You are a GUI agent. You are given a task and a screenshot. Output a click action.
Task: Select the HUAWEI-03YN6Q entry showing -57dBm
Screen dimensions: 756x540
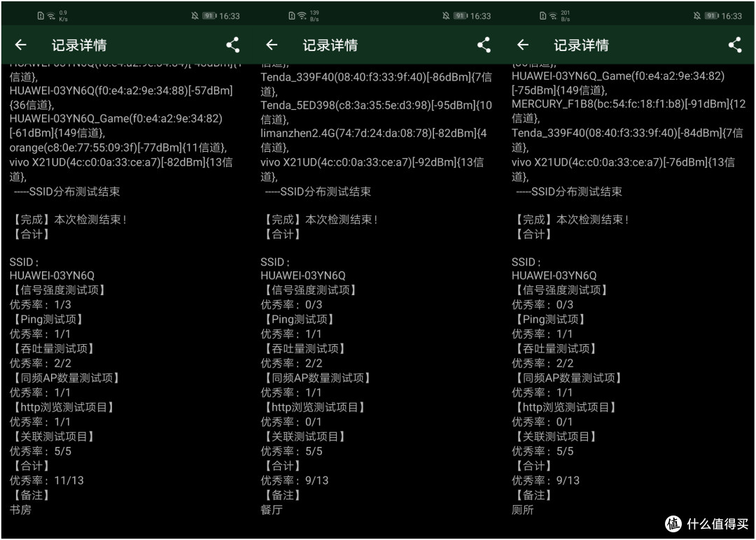coord(121,97)
